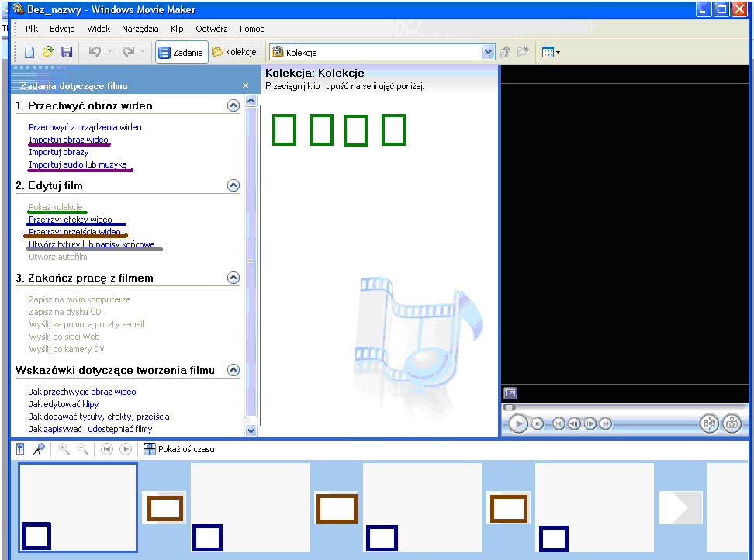Image resolution: width=754 pixels, height=560 pixels.
Task: Open Jak dodawać tytuły, efekty, przejścia tip
Action: (x=99, y=417)
